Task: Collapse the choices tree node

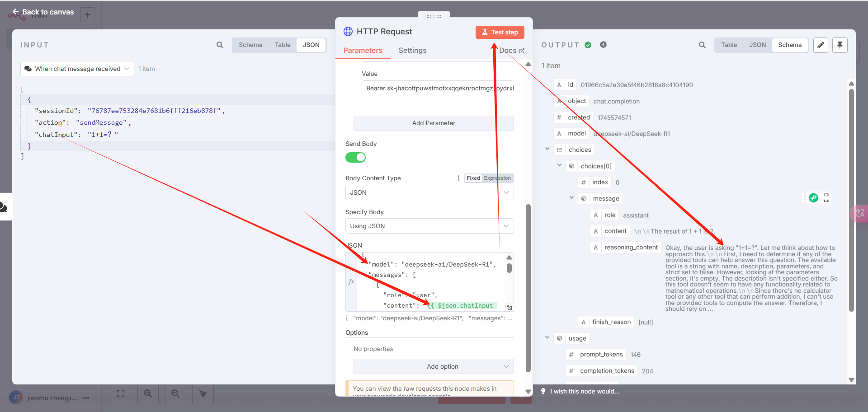Action: pyautogui.click(x=547, y=149)
